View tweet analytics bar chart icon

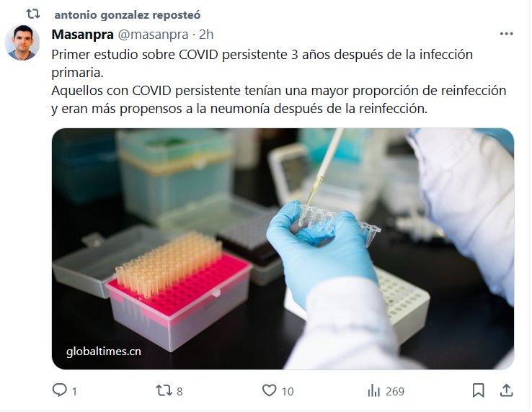[374, 390]
